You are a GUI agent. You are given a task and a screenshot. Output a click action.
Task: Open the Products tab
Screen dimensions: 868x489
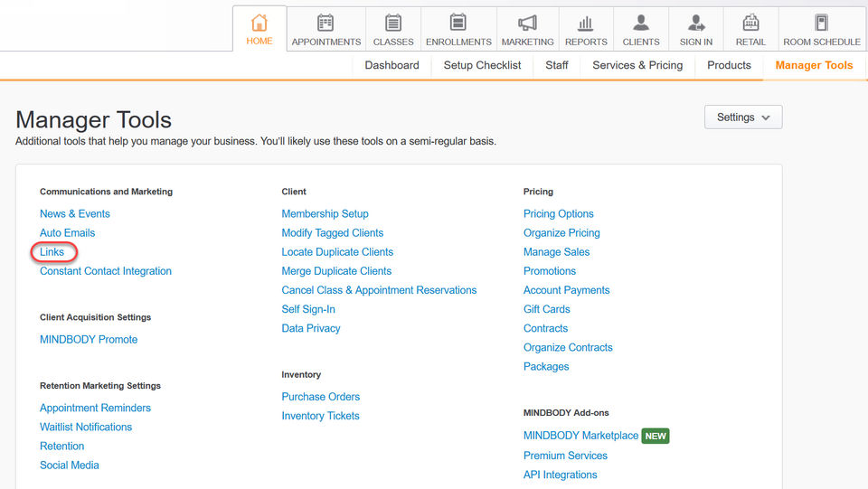(x=729, y=65)
